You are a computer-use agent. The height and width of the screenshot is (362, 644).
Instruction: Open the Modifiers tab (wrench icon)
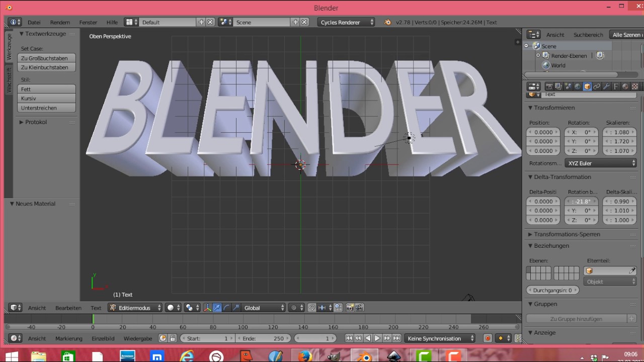[x=606, y=86]
